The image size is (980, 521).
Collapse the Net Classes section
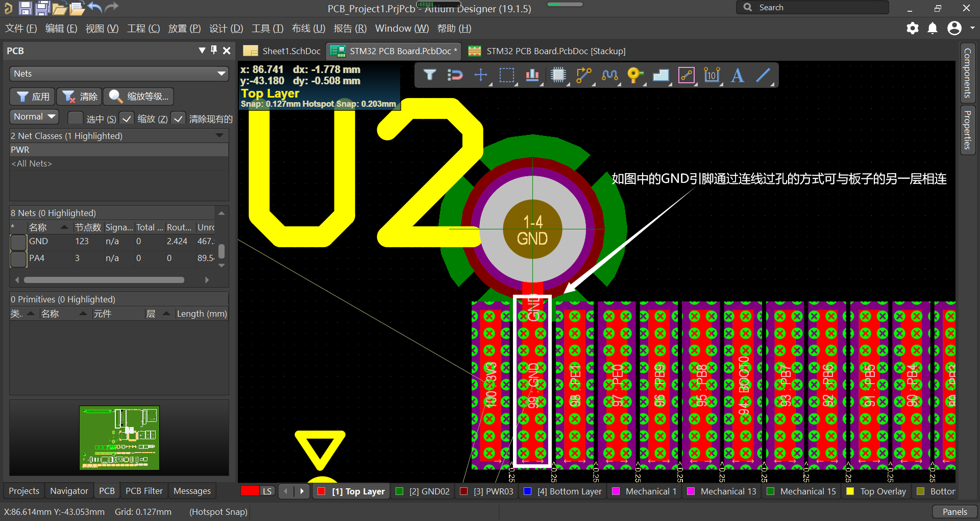219,136
